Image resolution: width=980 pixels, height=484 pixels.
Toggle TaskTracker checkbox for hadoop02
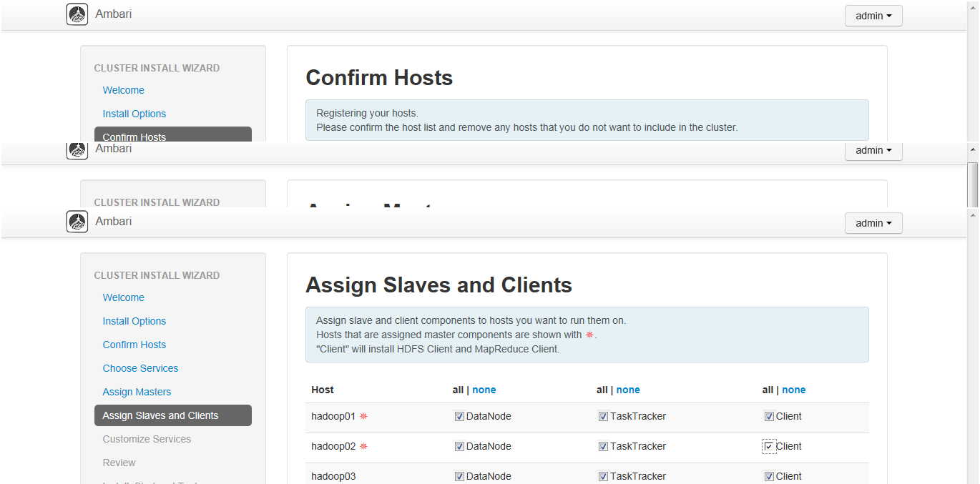pyautogui.click(x=603, y=446)
